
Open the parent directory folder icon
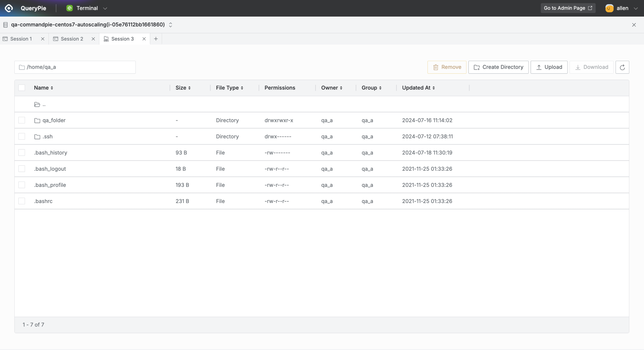(37, 104)
